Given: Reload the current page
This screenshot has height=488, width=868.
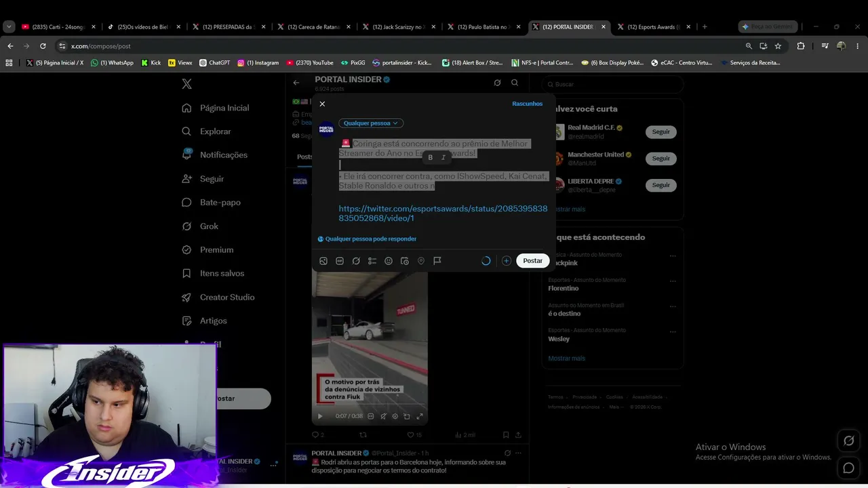Looking at the screenshot, I should point(43,46).
